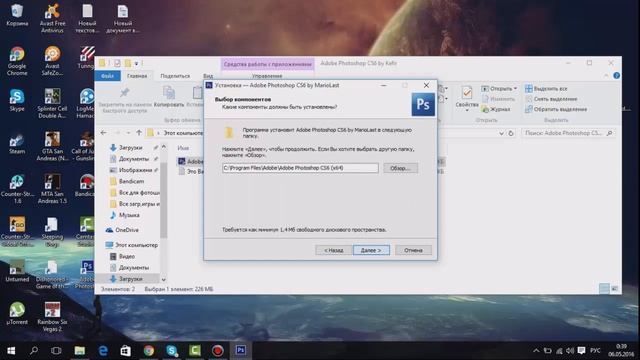
Task: Open the Recycle Bin desktop icon
Action: pyautogui.click(x=17, y=16)
